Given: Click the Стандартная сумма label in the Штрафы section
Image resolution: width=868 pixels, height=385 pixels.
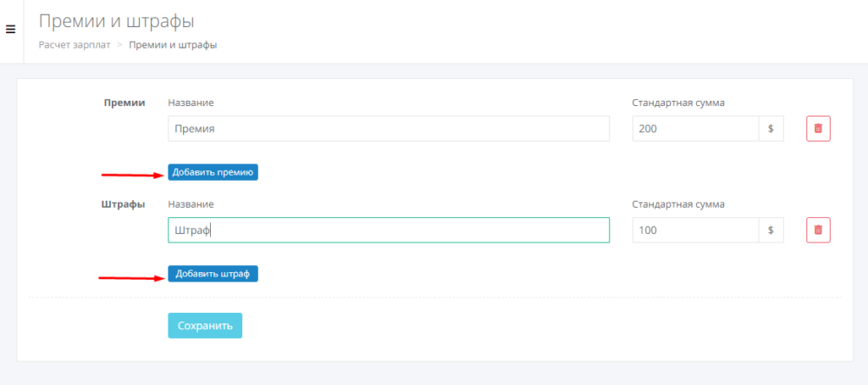Looking at the screenshot, I should coord(679,204).
